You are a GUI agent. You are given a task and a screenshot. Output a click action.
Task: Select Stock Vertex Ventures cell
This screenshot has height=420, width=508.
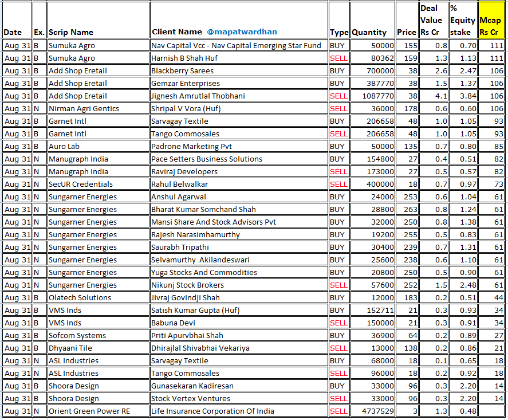[239, 399]
